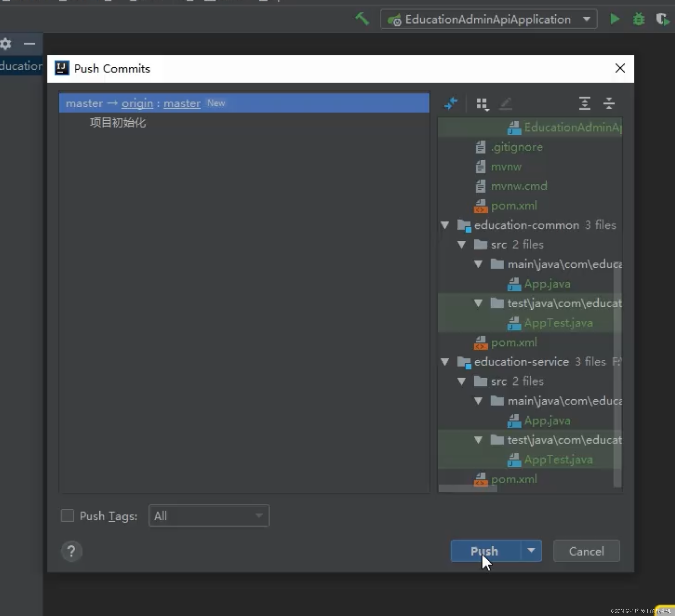Click the Cancel button
The image size is (675, 616).
pyautogui.click(x=586, y=551)
